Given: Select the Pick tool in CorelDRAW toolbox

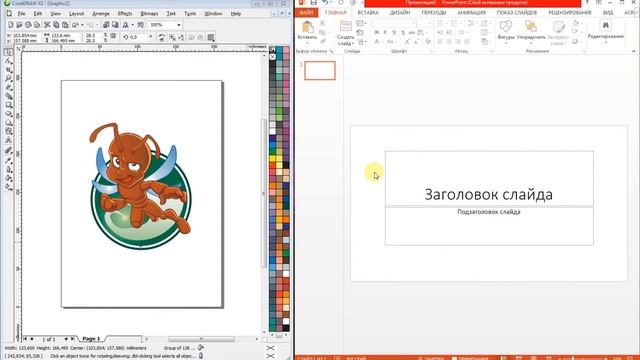Looking at the screenshot, I should (x=8, y=53).
